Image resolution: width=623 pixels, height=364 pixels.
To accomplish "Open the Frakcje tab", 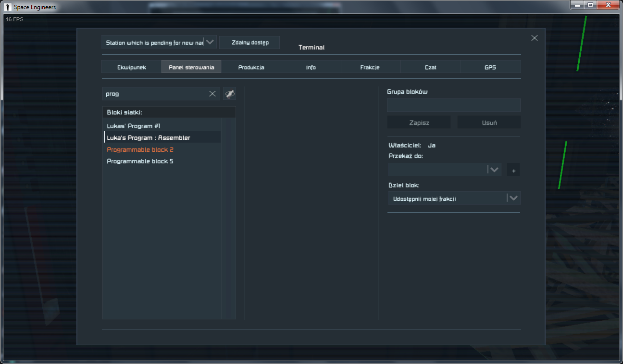I will [370, 67].
